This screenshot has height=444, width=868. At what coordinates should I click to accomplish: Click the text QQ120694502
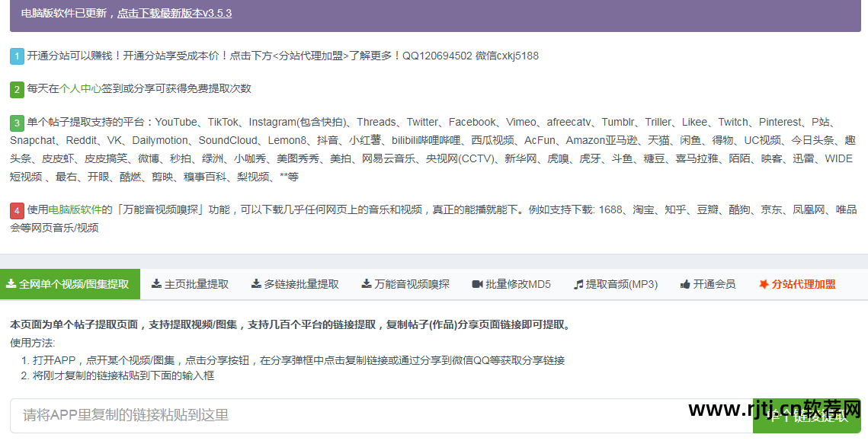437,56
